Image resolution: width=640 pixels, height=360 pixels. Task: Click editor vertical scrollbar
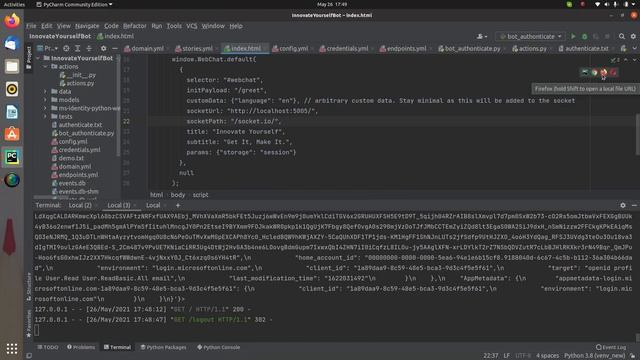click(x=638, y=135)
